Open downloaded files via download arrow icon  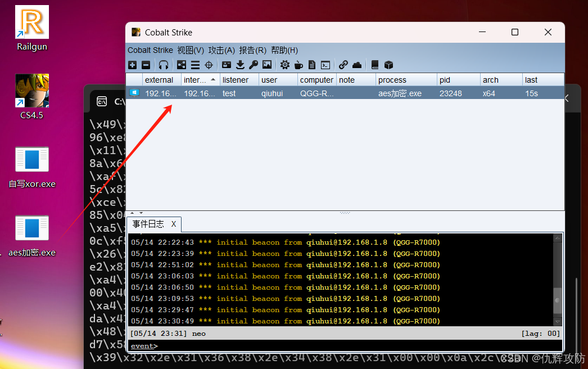coord(240,65)
